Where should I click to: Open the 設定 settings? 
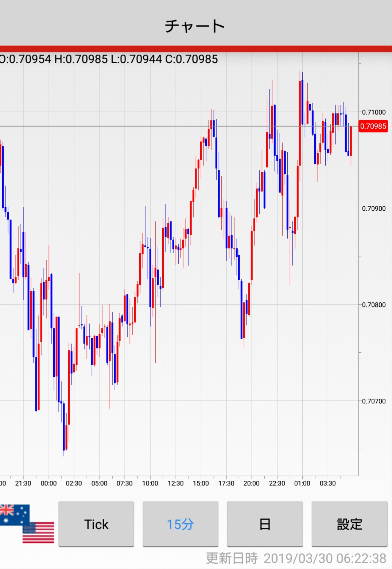349,524
